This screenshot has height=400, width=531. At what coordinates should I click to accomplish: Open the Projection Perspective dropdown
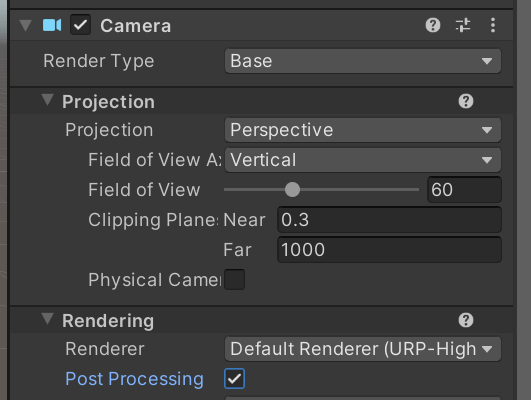click(x=363, y=130)
